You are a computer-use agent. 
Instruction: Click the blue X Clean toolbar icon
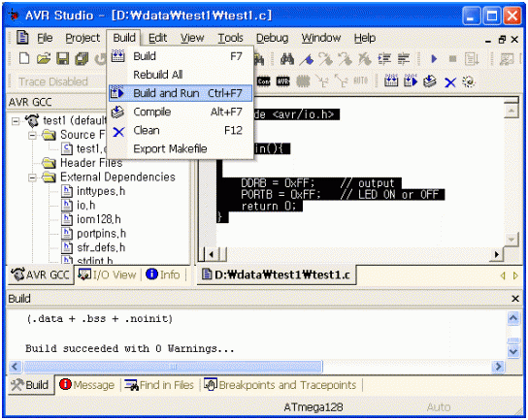tap(450, 81)
